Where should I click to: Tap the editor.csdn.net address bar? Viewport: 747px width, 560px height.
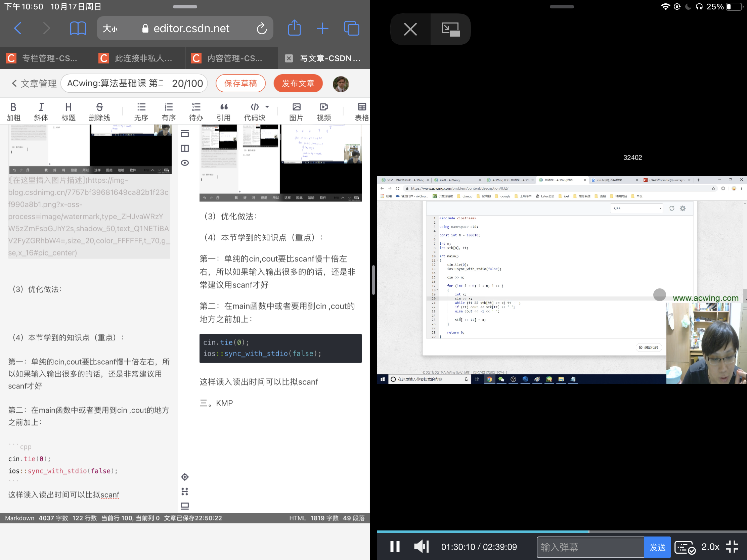185,28
